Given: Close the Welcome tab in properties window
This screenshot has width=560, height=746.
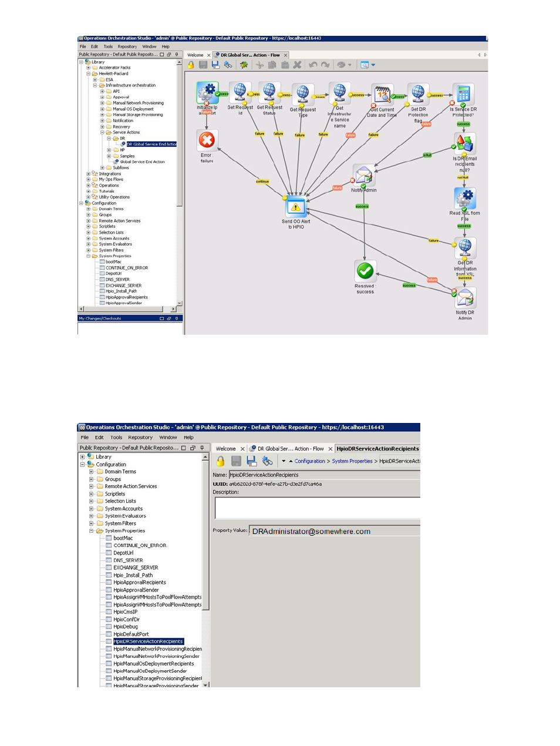Looking at the screenshot, I should [x=242, y=449].
